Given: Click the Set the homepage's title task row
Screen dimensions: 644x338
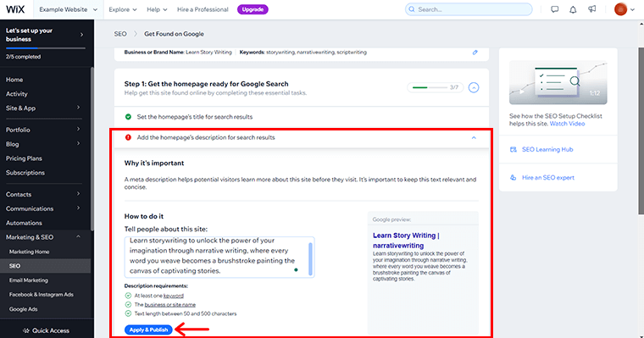Looking at the screenshot, I should (x=302, y=117).
